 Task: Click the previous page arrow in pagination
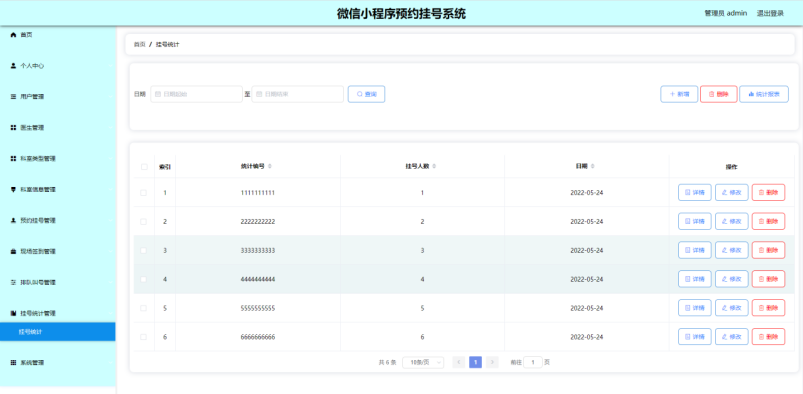pos(459,362)
